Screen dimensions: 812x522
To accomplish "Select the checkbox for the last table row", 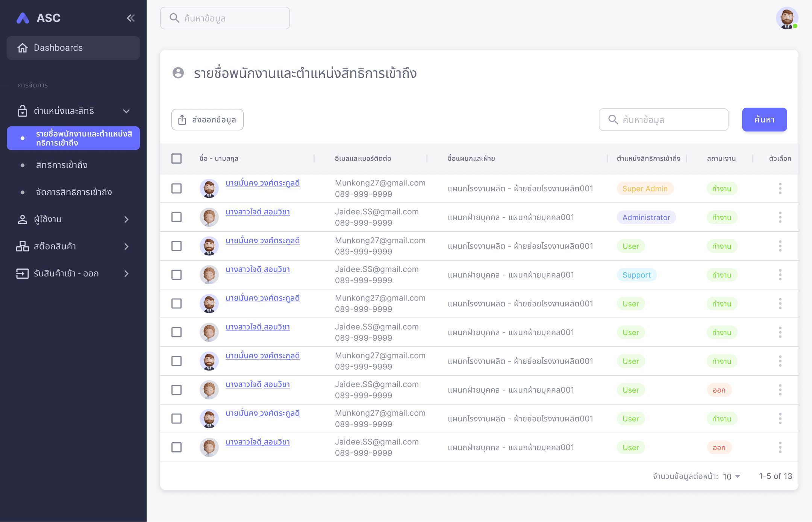I will (176, 448).
